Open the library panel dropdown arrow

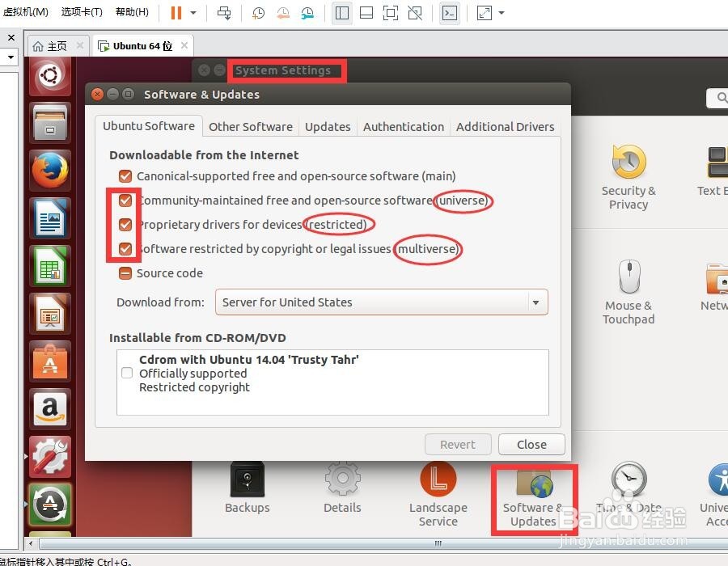11,57
